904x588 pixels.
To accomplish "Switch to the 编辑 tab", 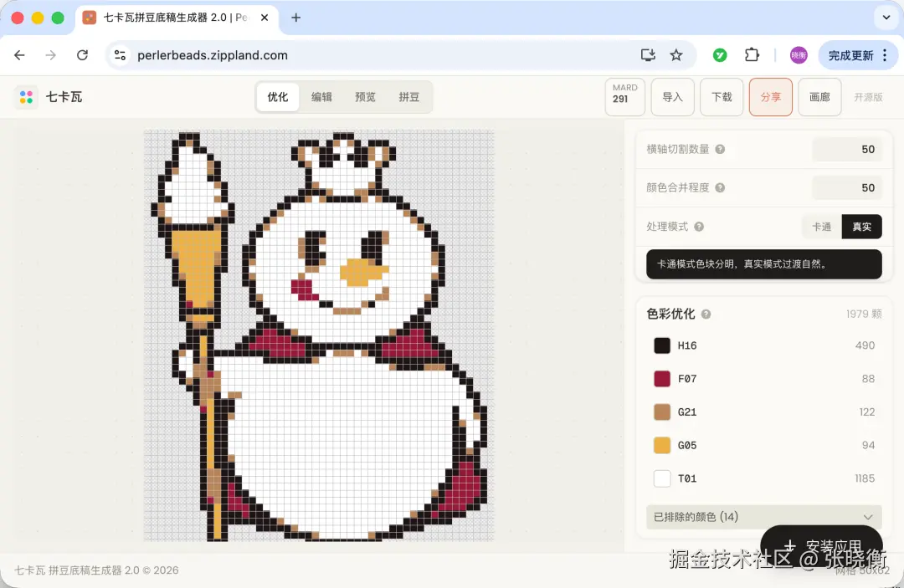I will [321, 97].
